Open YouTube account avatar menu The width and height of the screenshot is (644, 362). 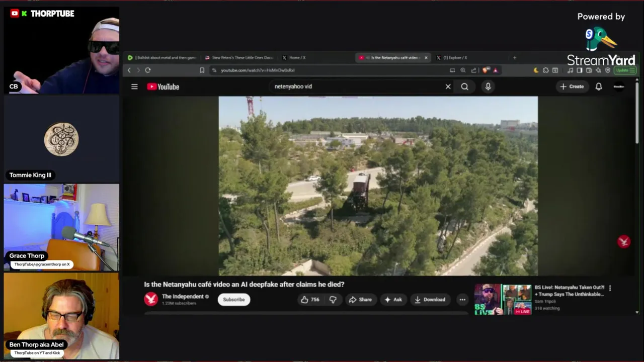[619, 86]
